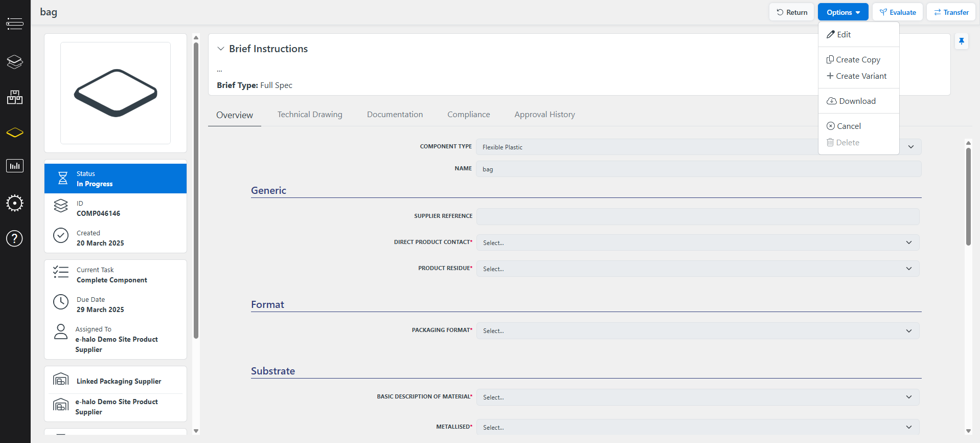The image size is (980, 443).
Task: Click the Linked Packaging Supplier heading
Action: click(119, 381)
